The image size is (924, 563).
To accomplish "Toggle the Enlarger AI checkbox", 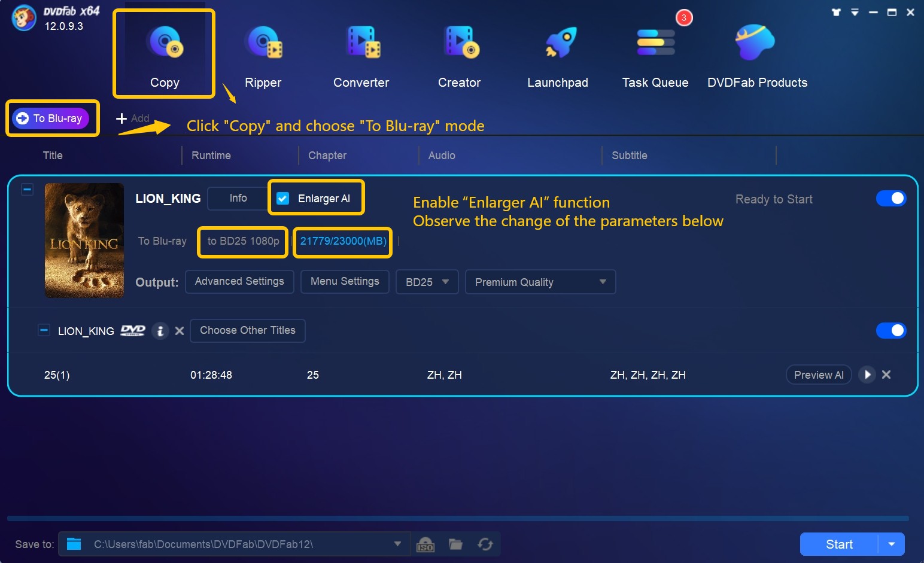I will click(283, 199).
